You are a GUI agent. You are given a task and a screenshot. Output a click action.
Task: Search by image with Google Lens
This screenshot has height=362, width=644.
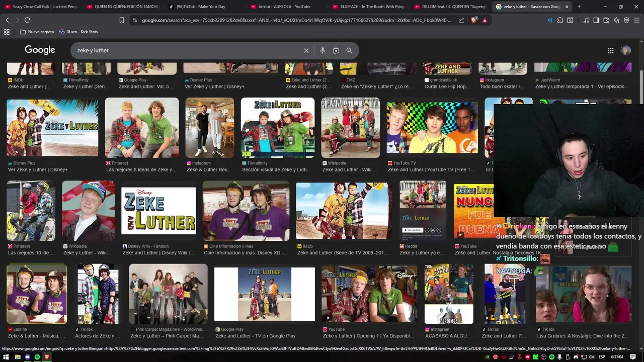click(x=336, y=50)
